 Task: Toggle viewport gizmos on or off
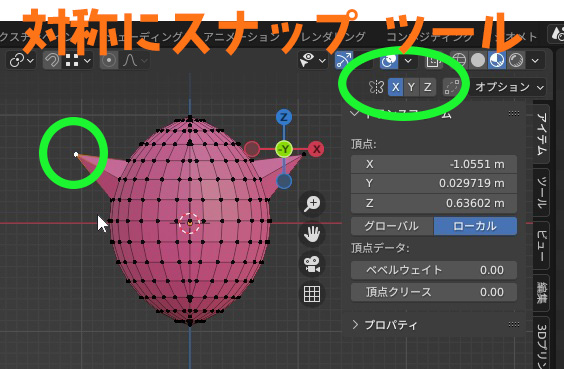pos(344,60)
